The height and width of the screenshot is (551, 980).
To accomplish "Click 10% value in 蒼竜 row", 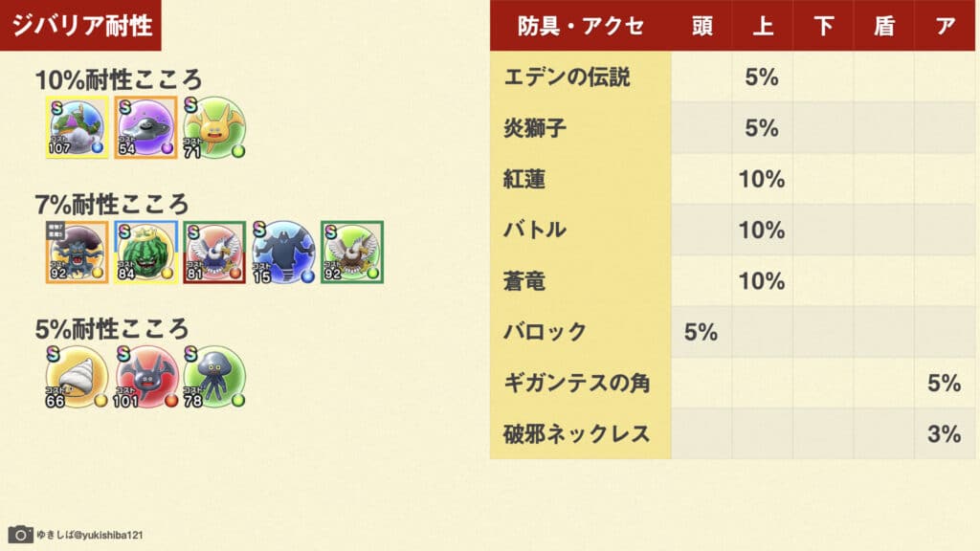I will click(762, 281).
